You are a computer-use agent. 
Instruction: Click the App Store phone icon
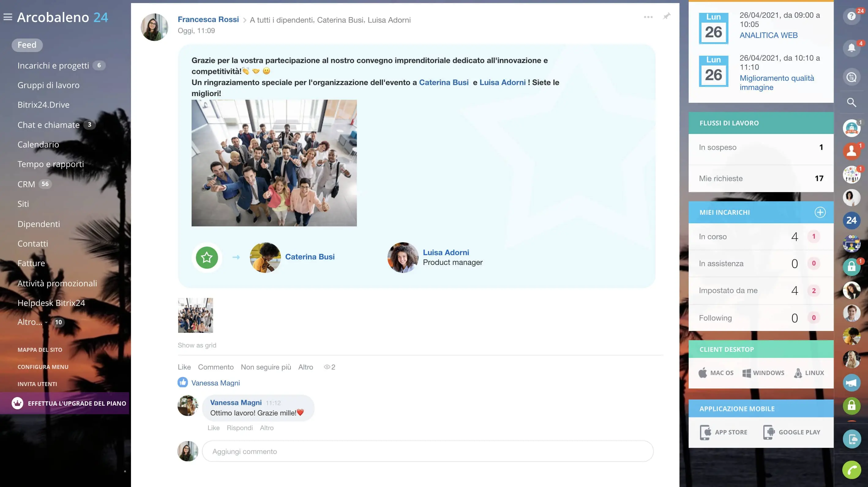coord(705,432)
